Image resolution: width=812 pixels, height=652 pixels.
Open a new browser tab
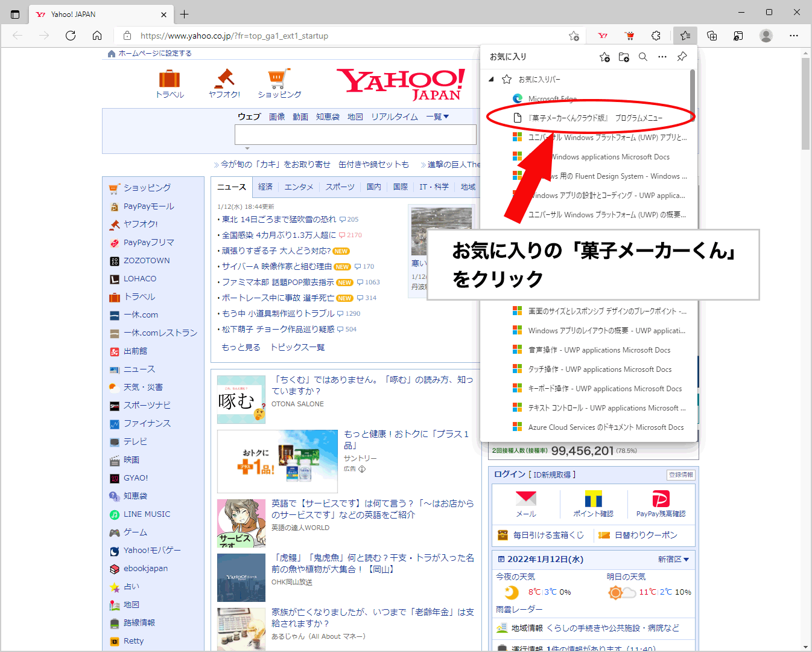pyautogui.click(x=185, y=14)
